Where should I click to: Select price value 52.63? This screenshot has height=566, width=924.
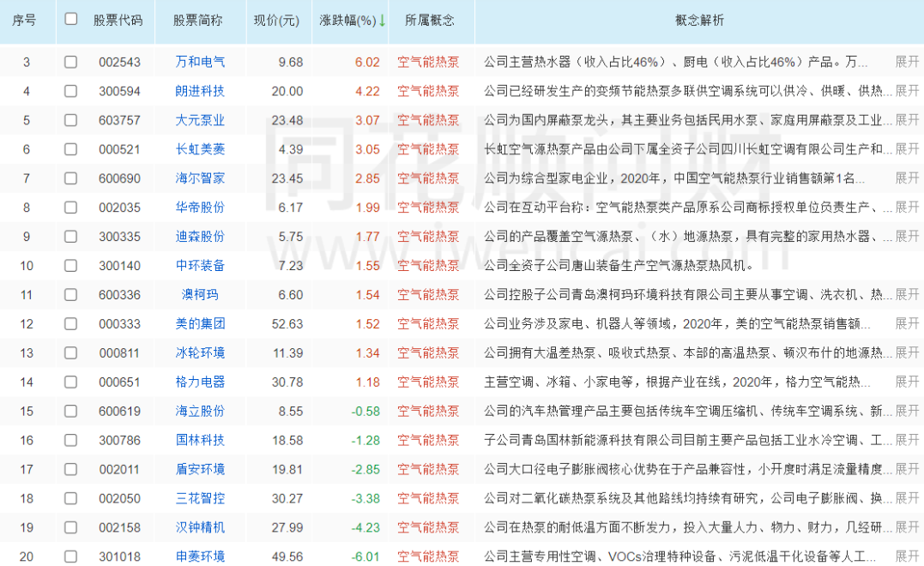[287, 324]
